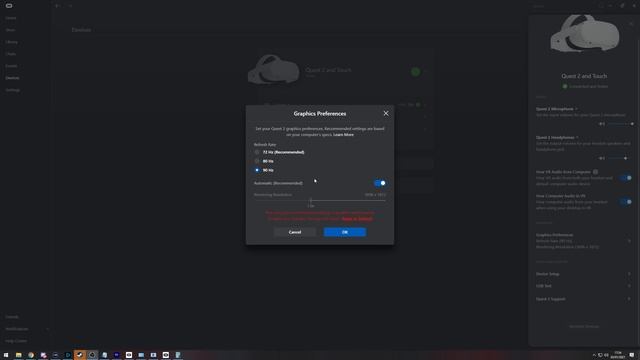Click the headset image in the side panel
640x360 pixels.
pyautogui.click(x=584, y=34)
